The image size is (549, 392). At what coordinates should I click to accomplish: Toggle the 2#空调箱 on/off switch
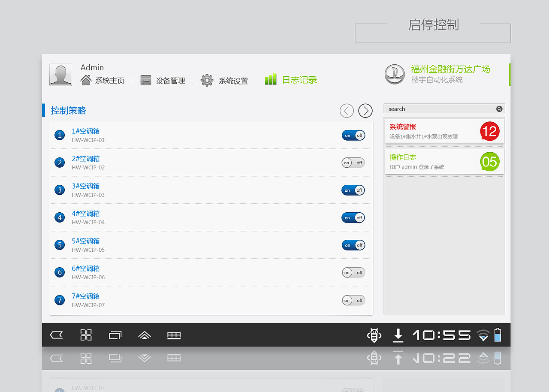(353, 163)
